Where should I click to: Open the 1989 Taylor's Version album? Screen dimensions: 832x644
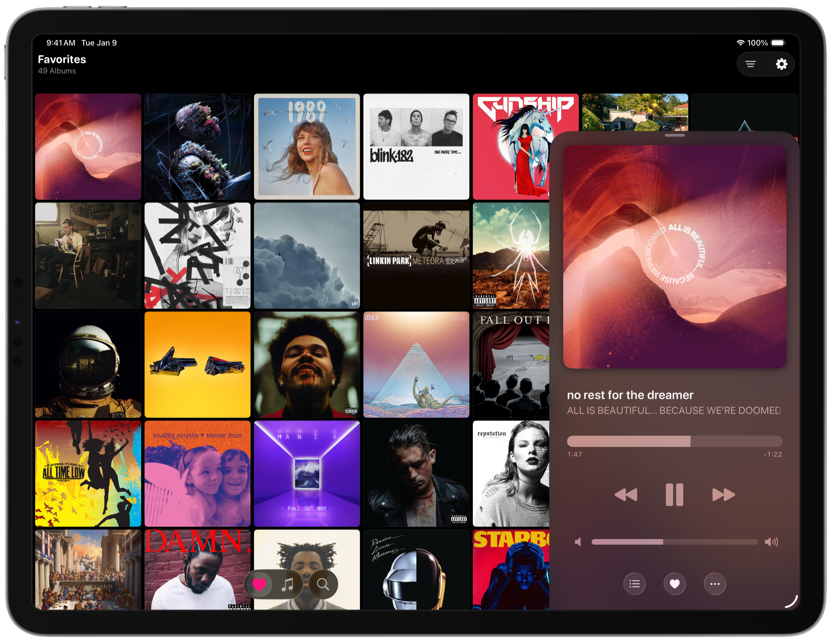pyautogui.click(x=307, y=146)
